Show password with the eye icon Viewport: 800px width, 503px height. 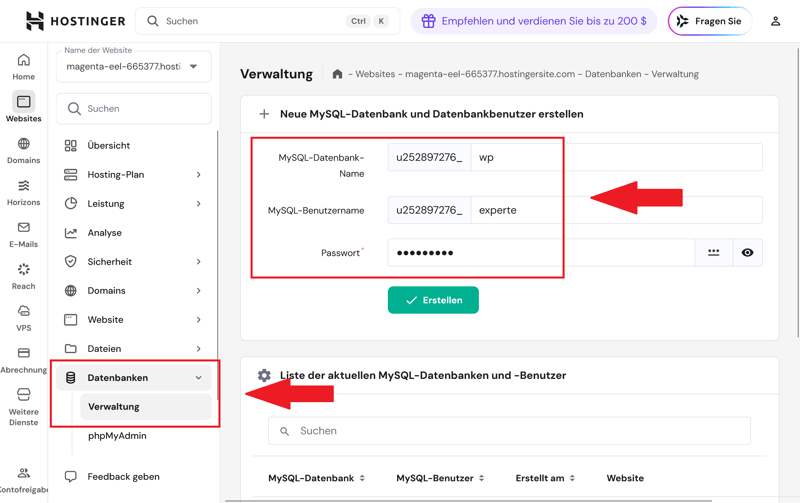click(x=747, y=253)
